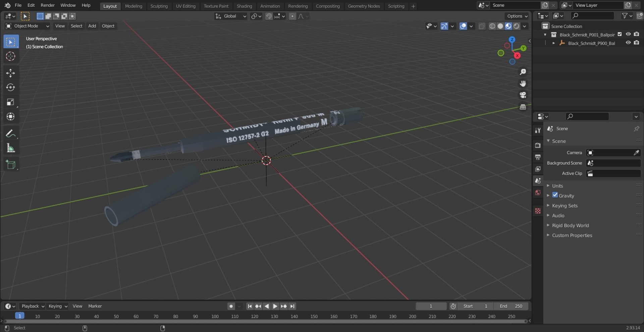The image size is (644, 332).
Task: Toggle viewport overlays display
Action: (x=463, y=26)
